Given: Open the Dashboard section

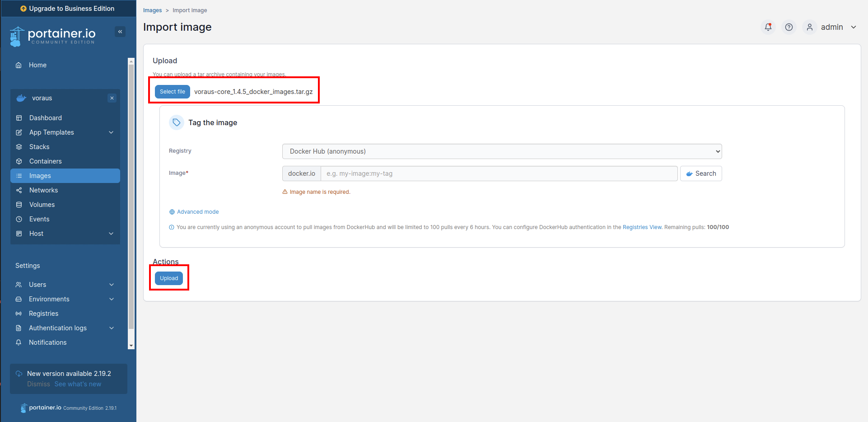Looking at the screenshot, I should (x=45, y=117).
